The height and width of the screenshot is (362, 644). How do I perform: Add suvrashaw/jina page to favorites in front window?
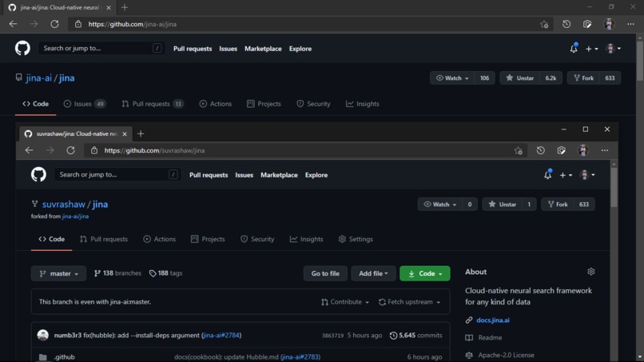[x=519, y=150]
